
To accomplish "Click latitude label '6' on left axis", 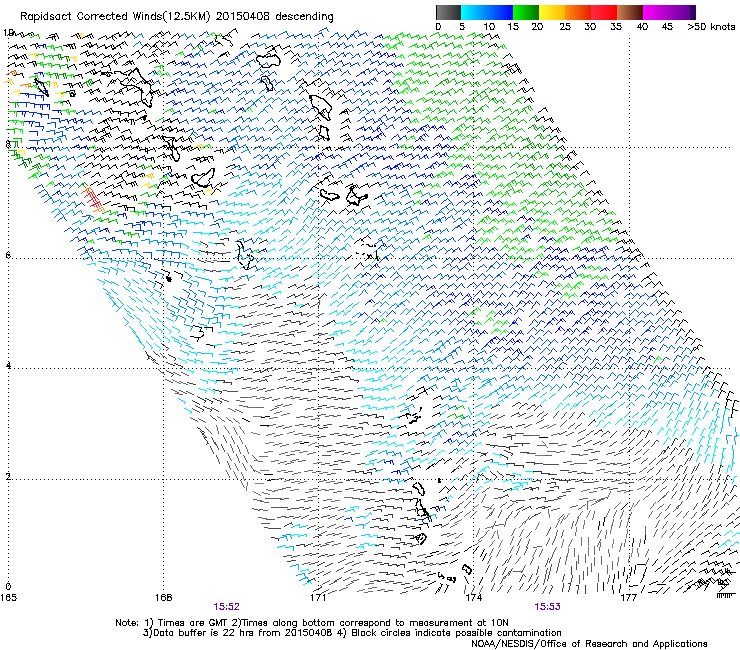I will (x=7, y=255).
